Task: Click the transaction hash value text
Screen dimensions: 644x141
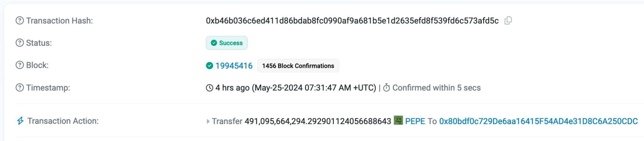Action: pos(352,21)
